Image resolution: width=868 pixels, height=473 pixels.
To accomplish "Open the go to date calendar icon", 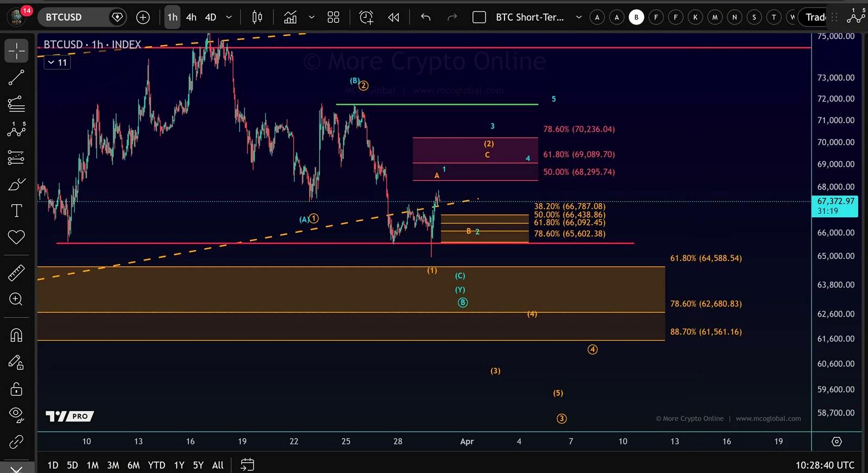I will [247, 465].
